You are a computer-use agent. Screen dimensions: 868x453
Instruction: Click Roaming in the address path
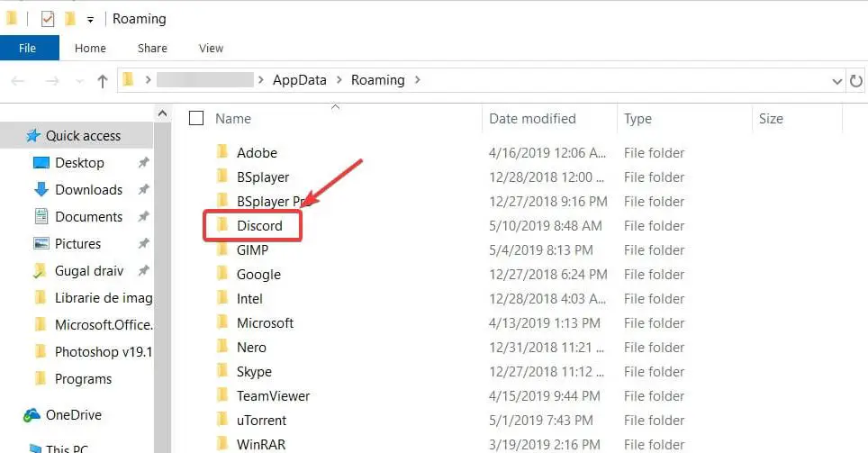click(x=377, y=80)
